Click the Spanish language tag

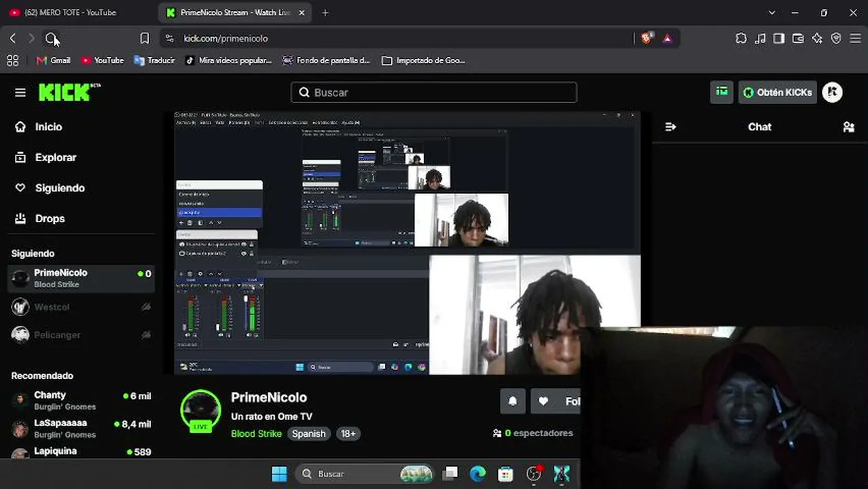(308, 434)
